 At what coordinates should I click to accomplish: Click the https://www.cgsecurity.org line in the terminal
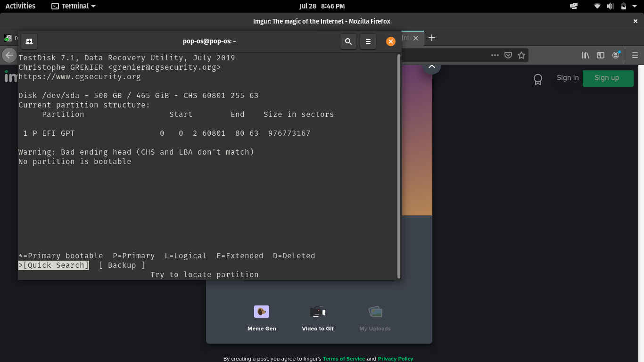[80, 77]
